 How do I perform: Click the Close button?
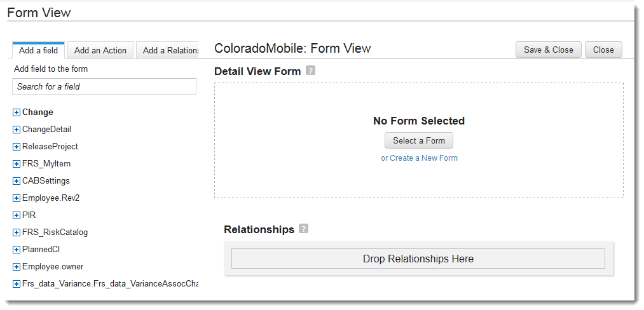point(603,50)
